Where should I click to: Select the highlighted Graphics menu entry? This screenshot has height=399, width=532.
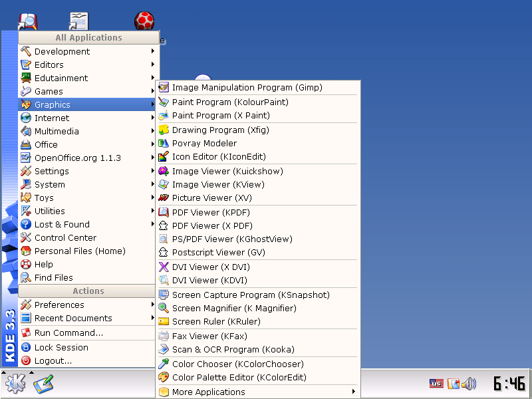tap(87, 104)
